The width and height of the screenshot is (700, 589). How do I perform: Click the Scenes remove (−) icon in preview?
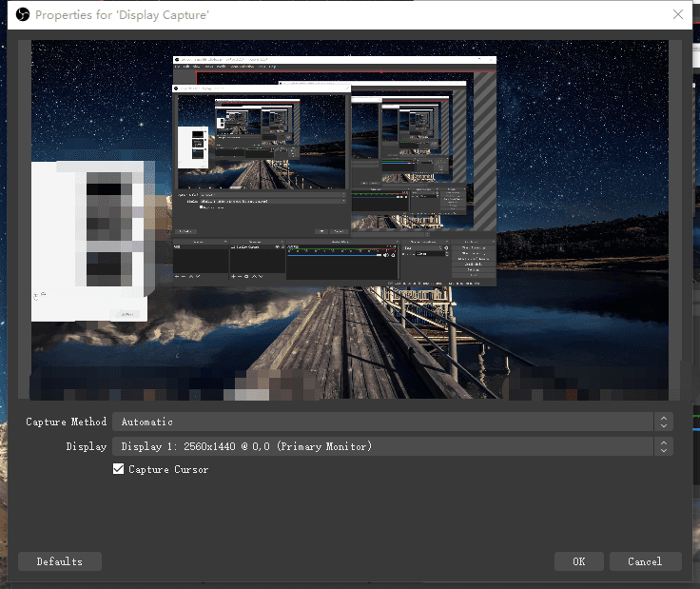185,276
